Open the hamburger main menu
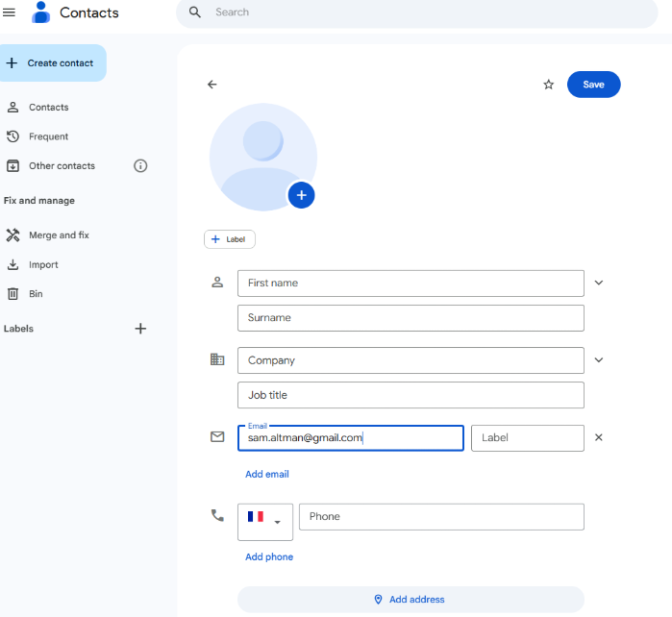 pos(9,12)
